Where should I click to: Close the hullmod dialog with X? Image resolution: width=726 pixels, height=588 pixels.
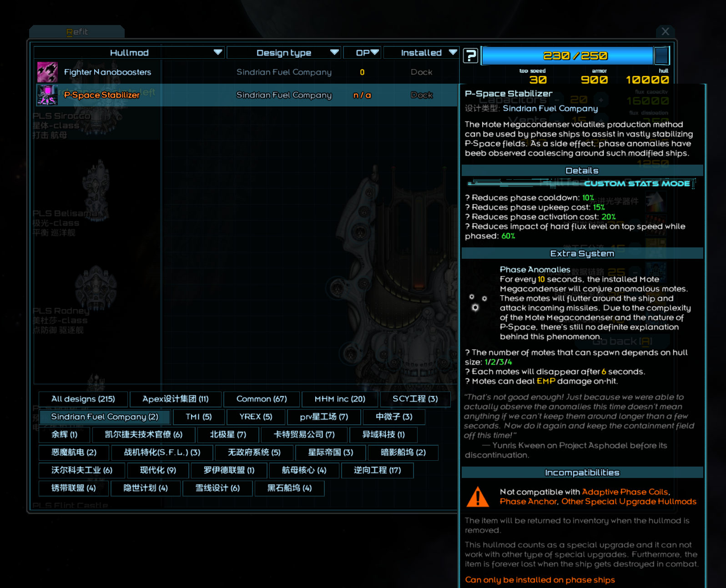coord(665,31)
